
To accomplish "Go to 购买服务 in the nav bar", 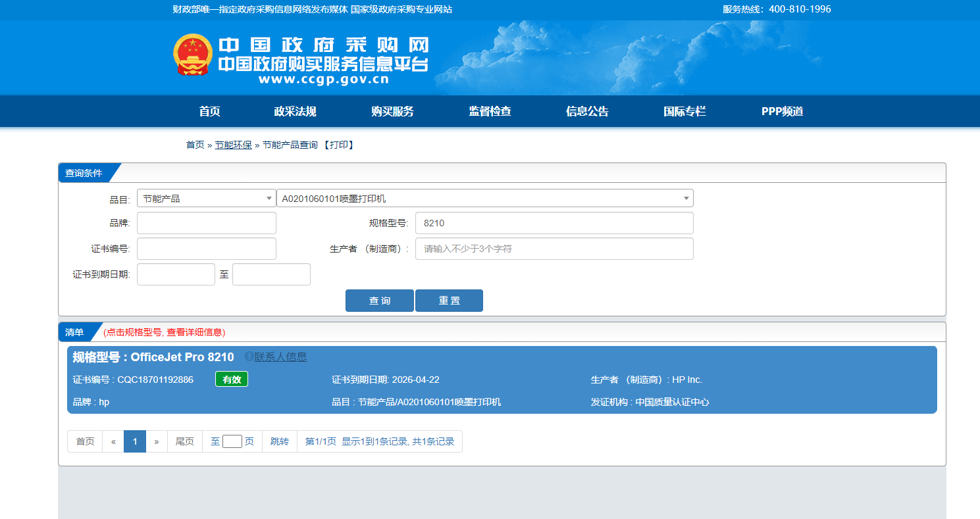I will [x=392, y=111].
